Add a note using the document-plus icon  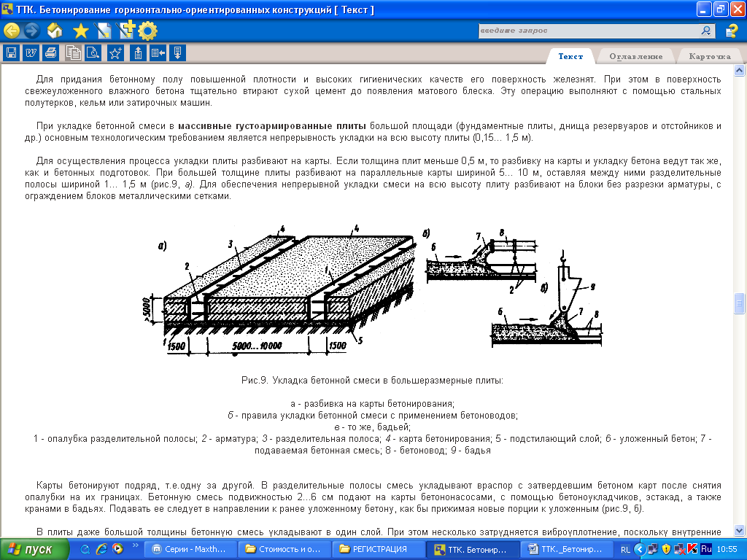point(126,30)
